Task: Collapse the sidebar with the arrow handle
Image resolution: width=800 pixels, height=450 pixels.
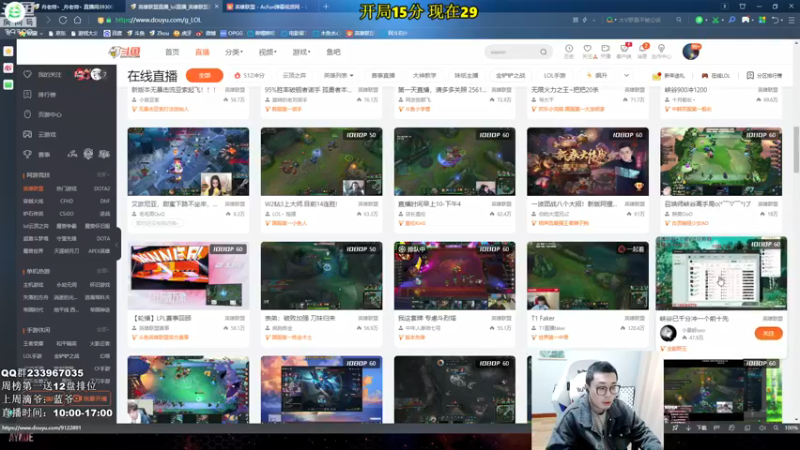Action: click(x=118, y=245)
